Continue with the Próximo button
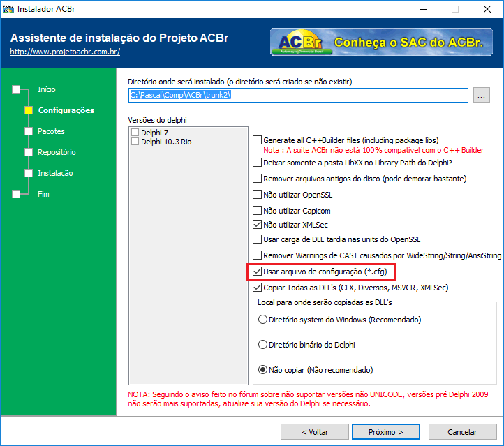This screenshot has height=446, width=504. pos(386,432)
